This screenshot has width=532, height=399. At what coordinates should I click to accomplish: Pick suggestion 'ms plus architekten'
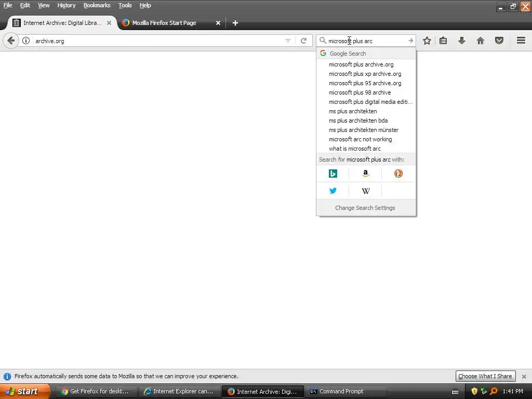(366, 111)
